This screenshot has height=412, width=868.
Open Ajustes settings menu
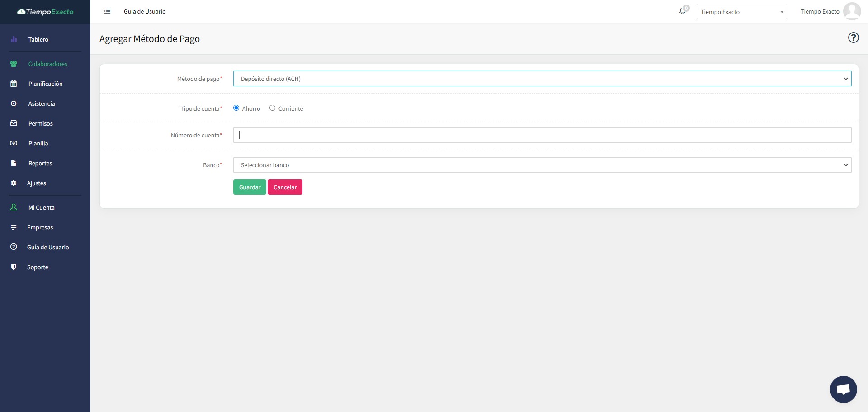click(x=37, y=183)
